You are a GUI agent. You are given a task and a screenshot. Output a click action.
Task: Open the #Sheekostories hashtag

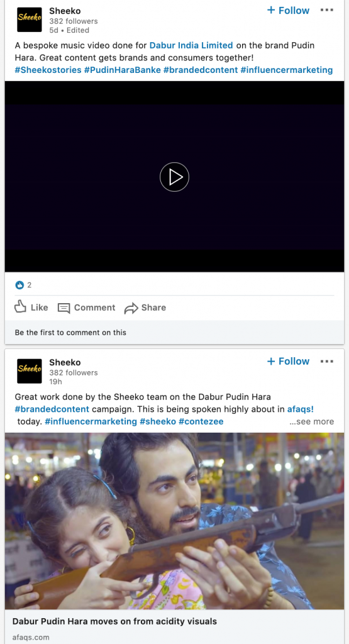click(48, 70)
